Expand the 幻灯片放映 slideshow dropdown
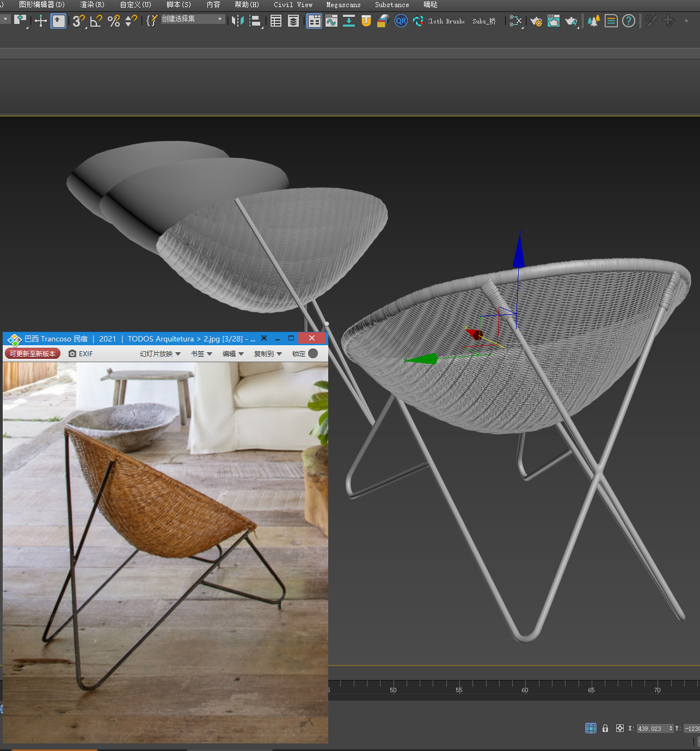Image resolution: width=700 pixels, height=751 pixels. pyautogui.click(x=160, y=354)
